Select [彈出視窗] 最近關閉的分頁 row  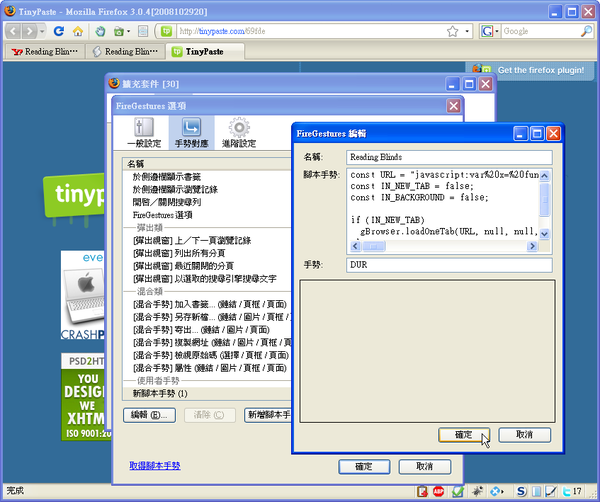coord(207,266)
